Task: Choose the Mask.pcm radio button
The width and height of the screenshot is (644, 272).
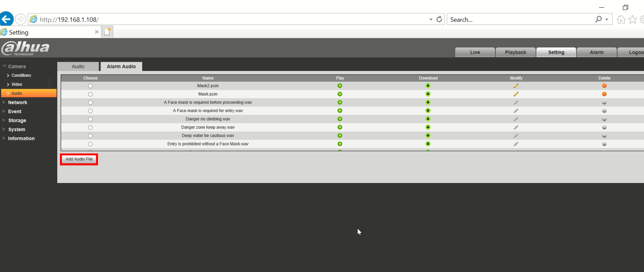Action: tap(90, 94)
